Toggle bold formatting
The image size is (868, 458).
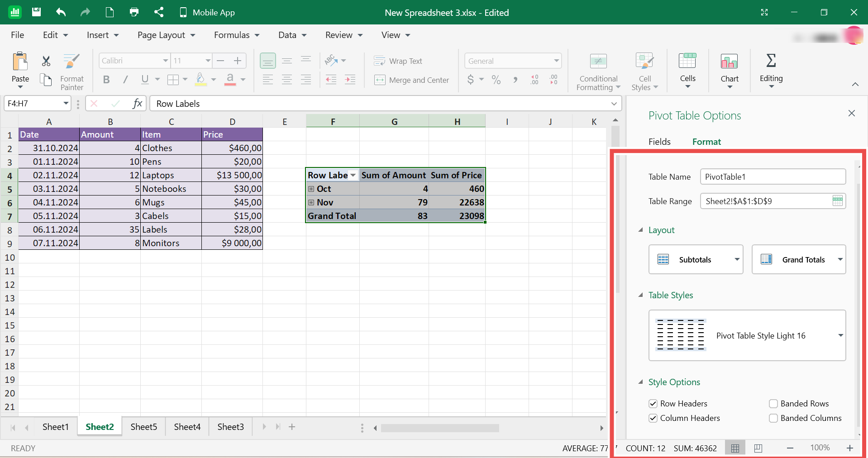(x=106, y=80)
